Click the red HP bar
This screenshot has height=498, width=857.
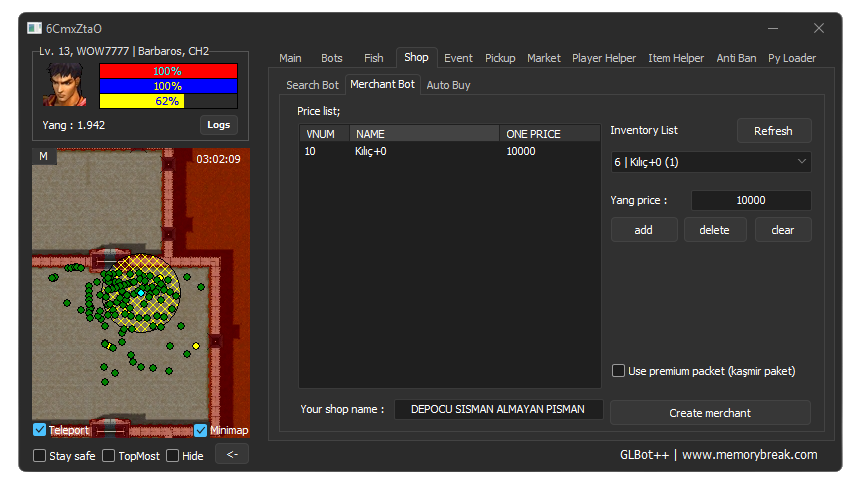click(x=168, y=71)
